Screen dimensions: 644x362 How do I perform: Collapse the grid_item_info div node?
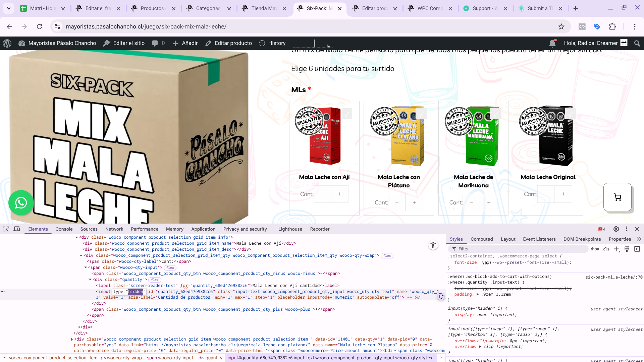click(76, 237)
